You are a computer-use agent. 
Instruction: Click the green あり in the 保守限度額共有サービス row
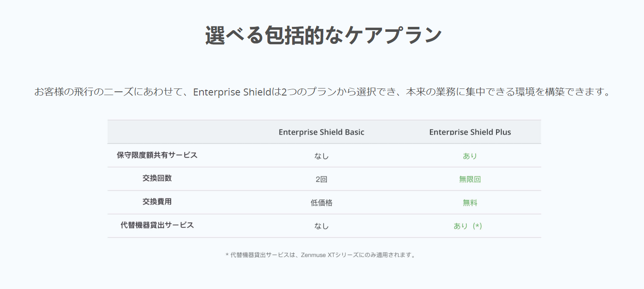tap(470, 156)
